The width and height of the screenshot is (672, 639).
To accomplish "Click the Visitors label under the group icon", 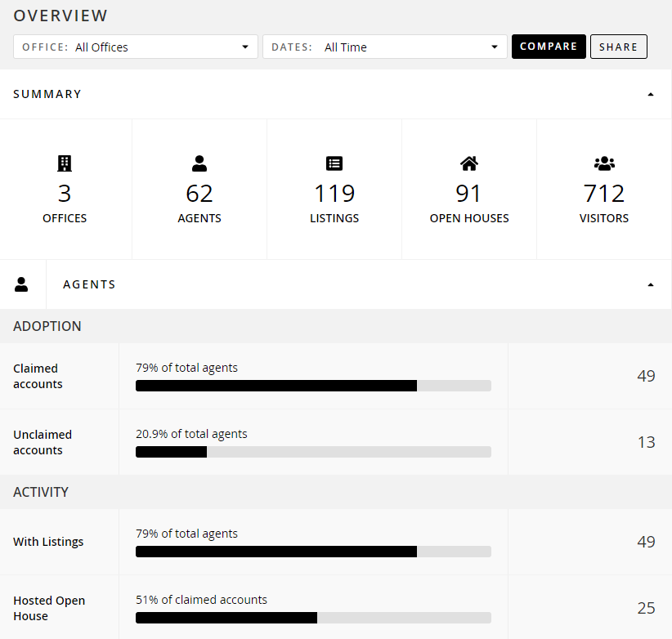I will (604, 218).
